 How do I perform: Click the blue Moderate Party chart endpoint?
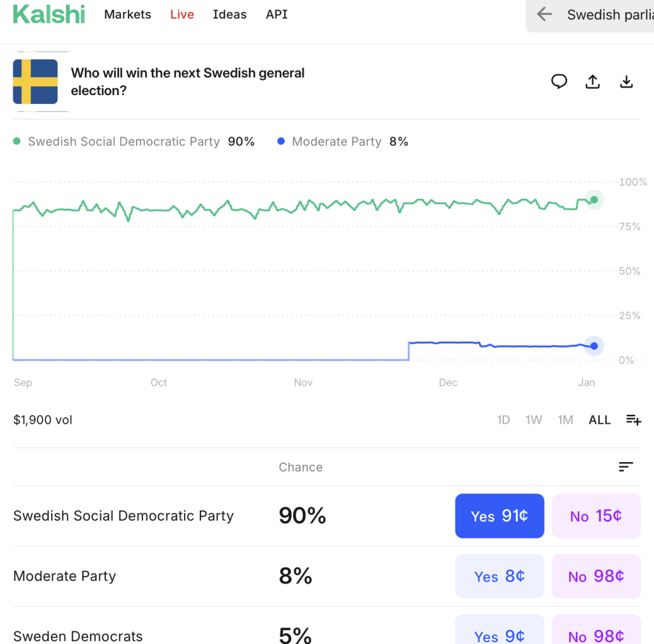[594, 346]
